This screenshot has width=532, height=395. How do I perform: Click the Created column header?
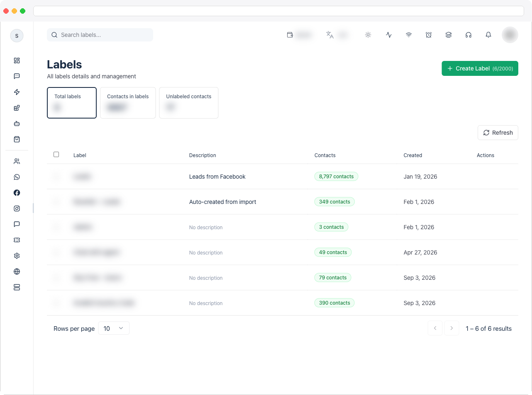413,155
